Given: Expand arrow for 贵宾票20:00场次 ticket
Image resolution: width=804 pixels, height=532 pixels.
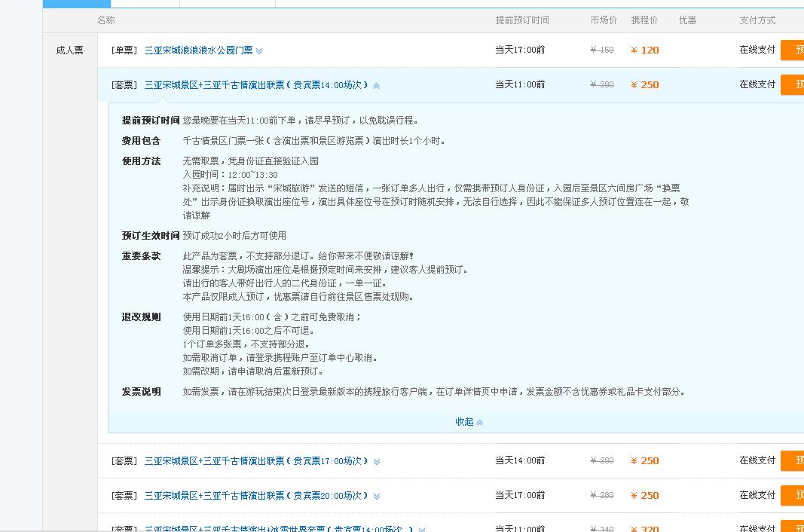Looking at the screenshot, I should [376, 496].
